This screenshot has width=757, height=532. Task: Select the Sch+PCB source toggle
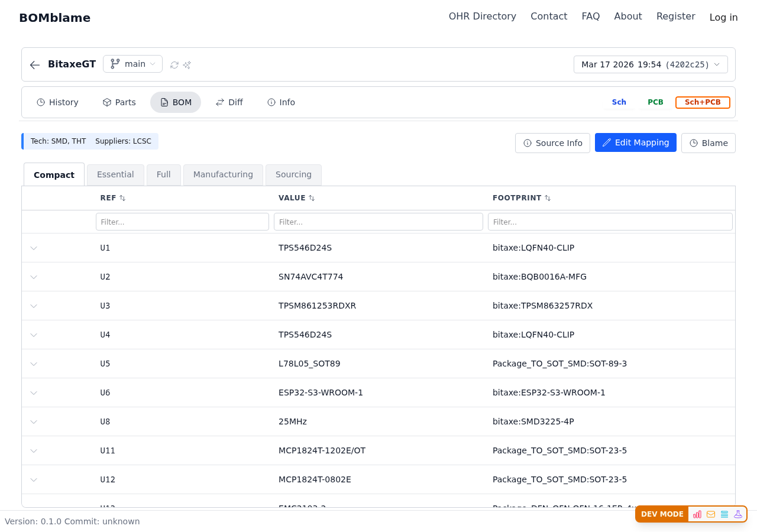(703, 102)
